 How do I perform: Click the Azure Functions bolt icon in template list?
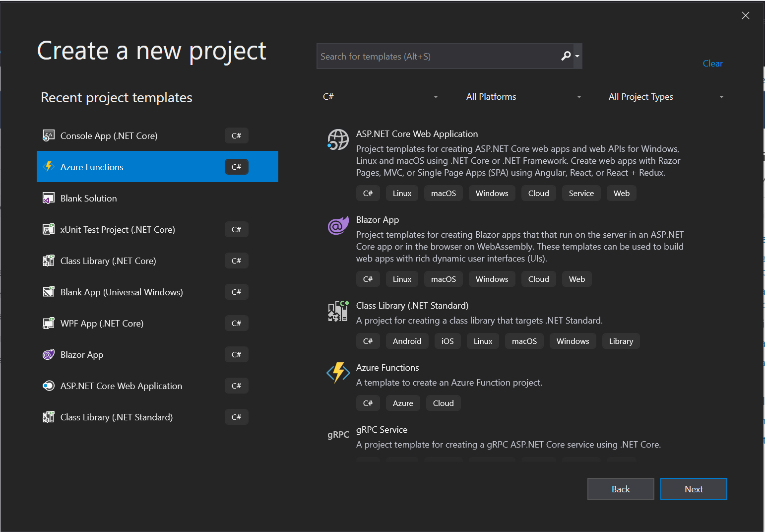pyautogui.click(x=338, y=373)
